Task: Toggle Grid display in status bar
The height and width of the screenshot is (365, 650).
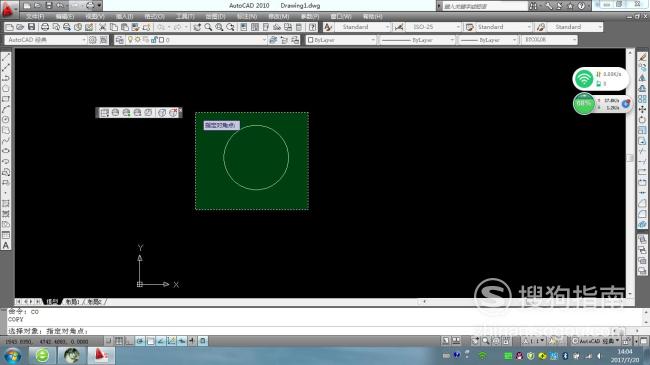Action: pyautogui.click(x=119, y=341)
